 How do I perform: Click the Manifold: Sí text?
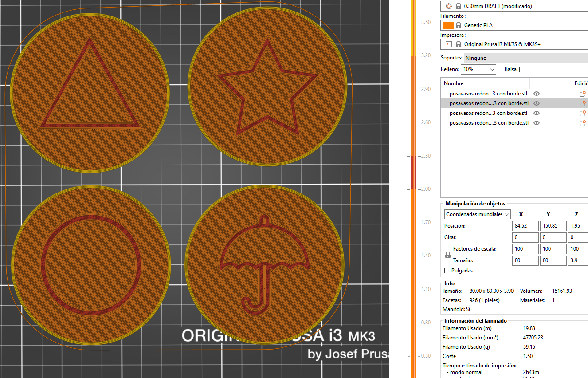click(456, 309)
